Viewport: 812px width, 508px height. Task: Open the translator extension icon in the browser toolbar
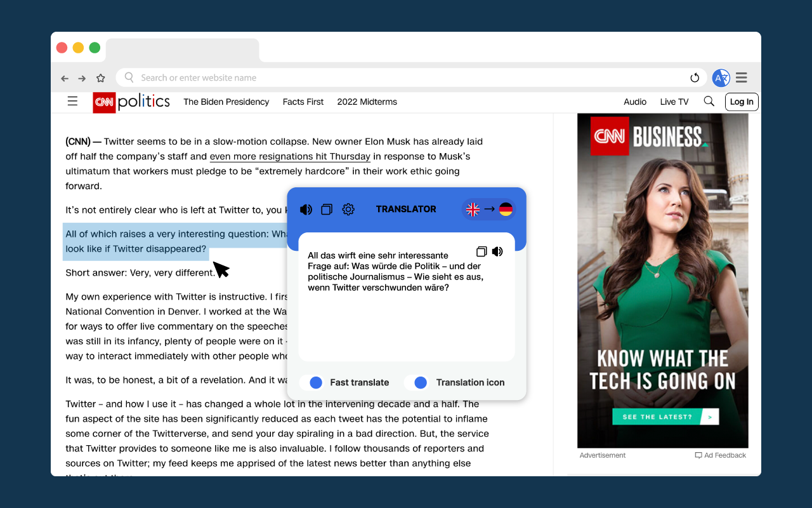pos(721,77)
